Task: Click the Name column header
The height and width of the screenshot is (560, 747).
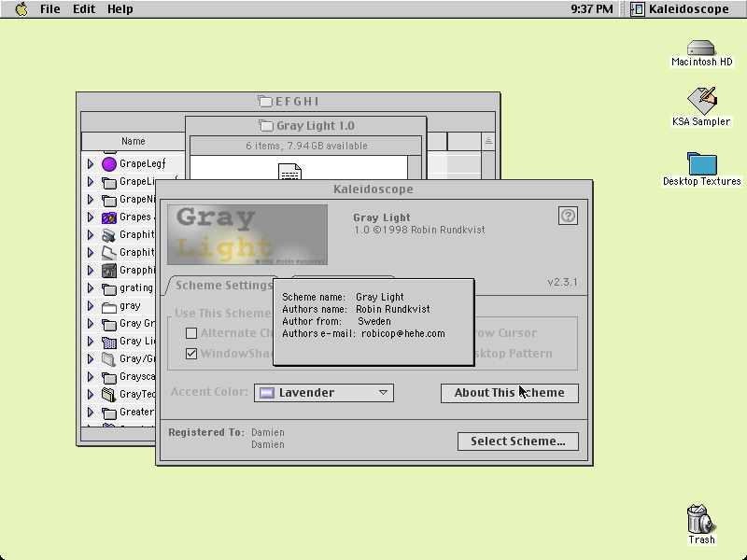Action: [x=134, y=142]
